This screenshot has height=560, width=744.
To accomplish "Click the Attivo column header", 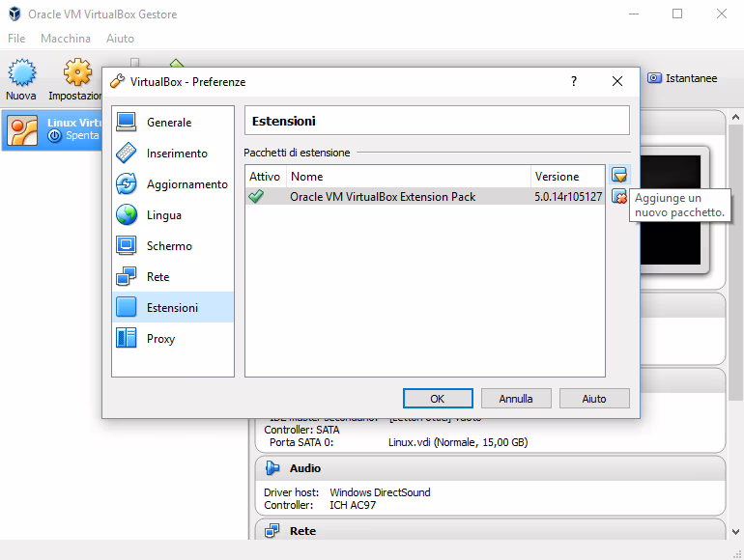I will (266, 177).
